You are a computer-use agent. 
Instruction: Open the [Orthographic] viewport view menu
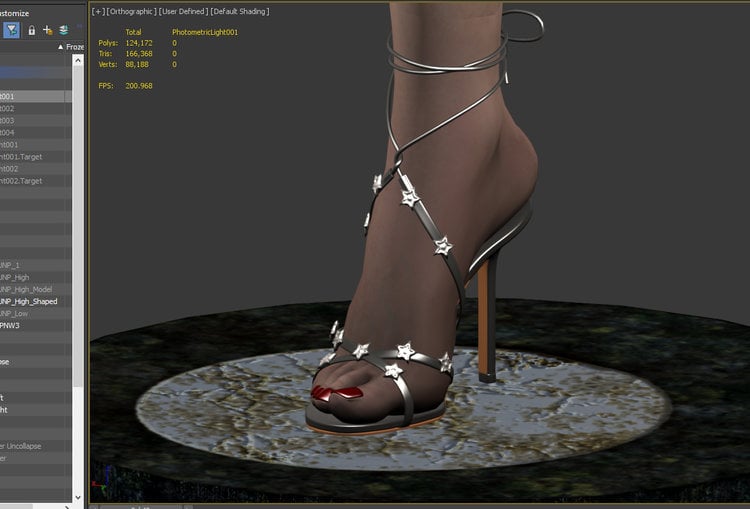[131, 11]
